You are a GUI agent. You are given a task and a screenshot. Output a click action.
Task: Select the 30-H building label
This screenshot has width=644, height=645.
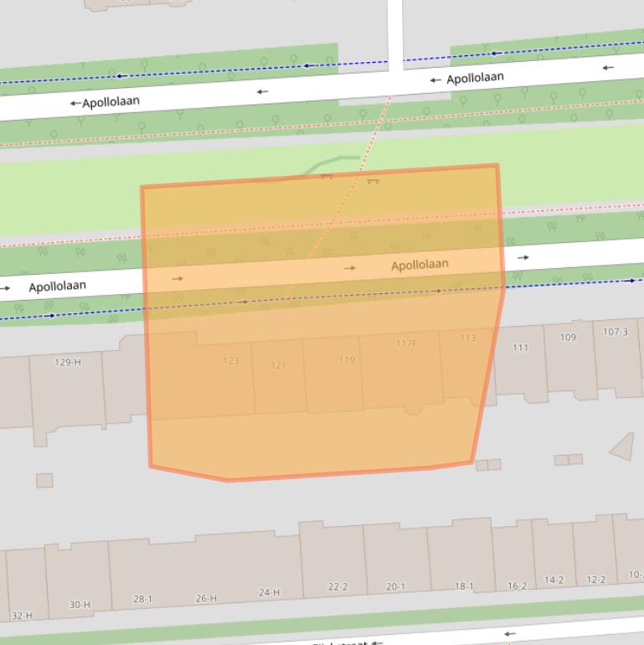point(80,605)
